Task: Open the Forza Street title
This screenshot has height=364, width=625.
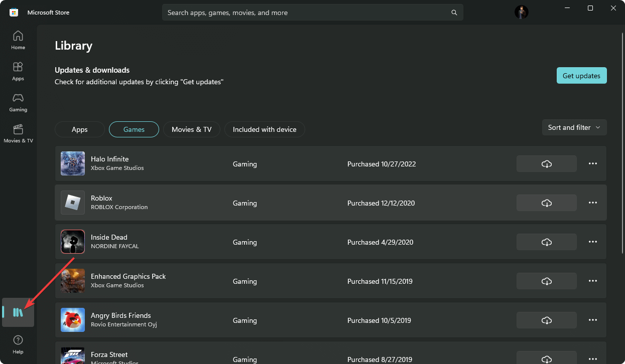Action: (109, 354)
